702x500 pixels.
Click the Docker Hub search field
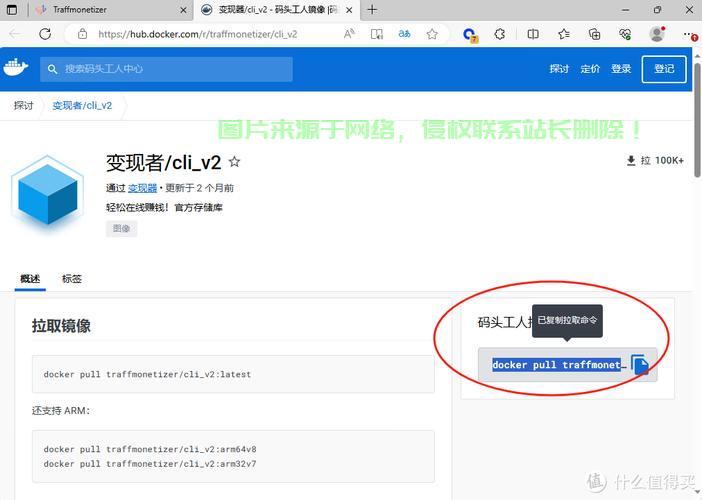click(166, 69)
